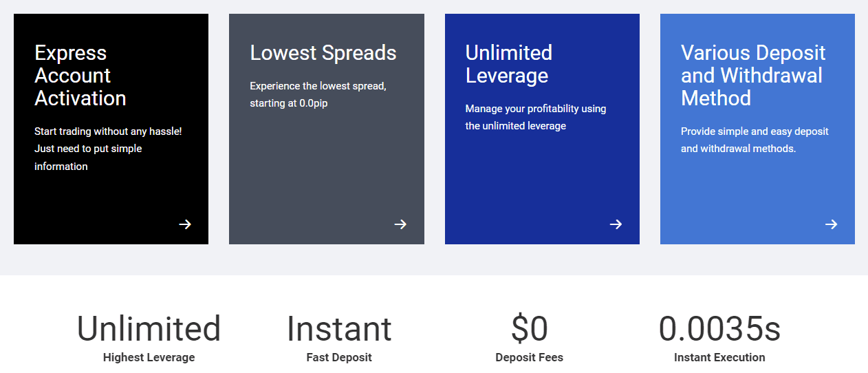Image resolution: width=868 pixels, height=373 pixels.
Task: Select the Highest Leverage label
Action: (x=149, y=358)
